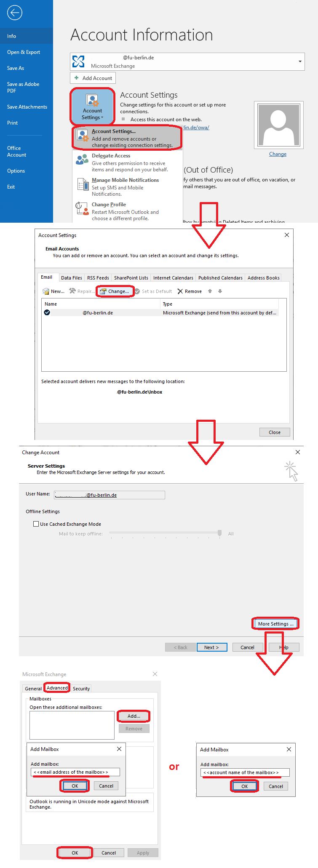This screenshot has width=318, height=868.
Task: Switch to the RSS Feeds tab
Action: (98, 278)
